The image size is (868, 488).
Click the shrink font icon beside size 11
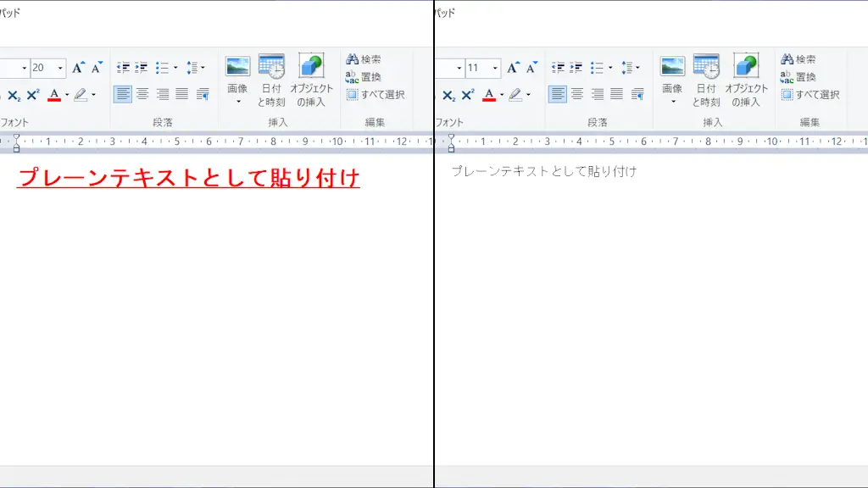coord(532,68)
